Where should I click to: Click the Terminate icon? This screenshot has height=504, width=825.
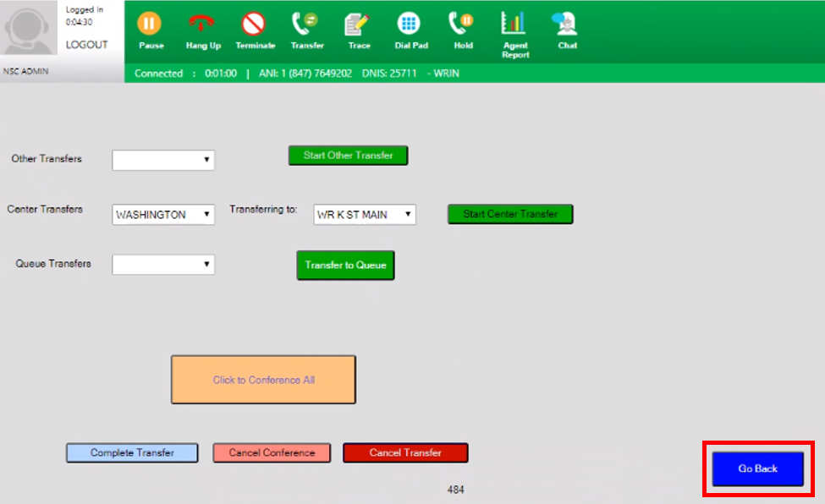253,24
